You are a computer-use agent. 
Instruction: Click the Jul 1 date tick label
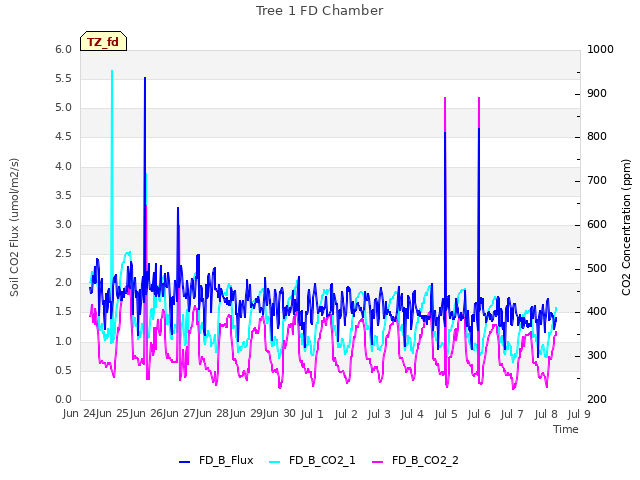click(312, 414)
